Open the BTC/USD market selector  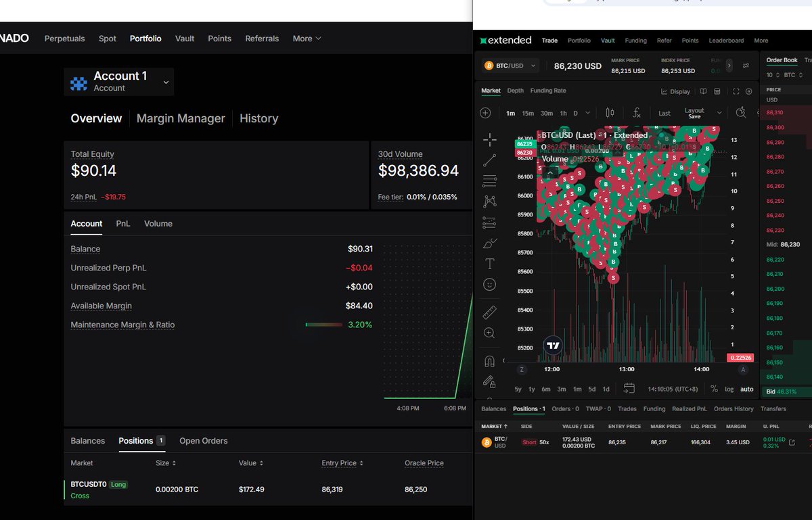point(510,66)
